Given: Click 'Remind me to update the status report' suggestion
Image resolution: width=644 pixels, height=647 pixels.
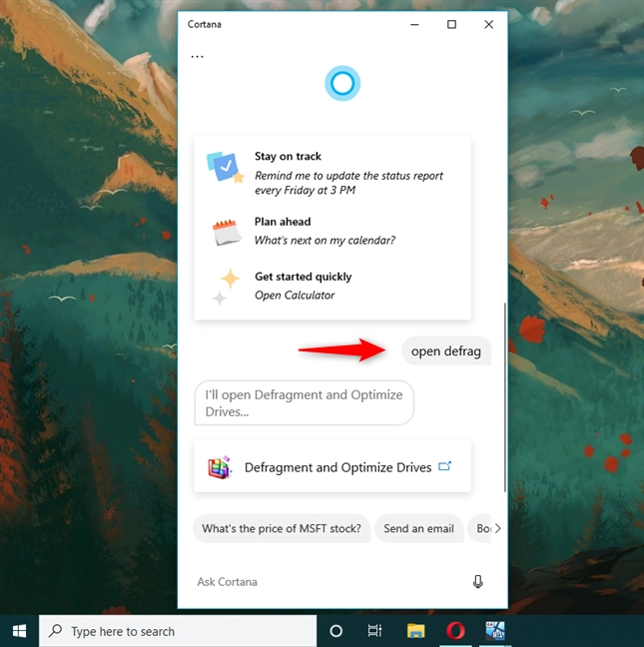Looking at the screenshot, I should (x=348, y=183).
